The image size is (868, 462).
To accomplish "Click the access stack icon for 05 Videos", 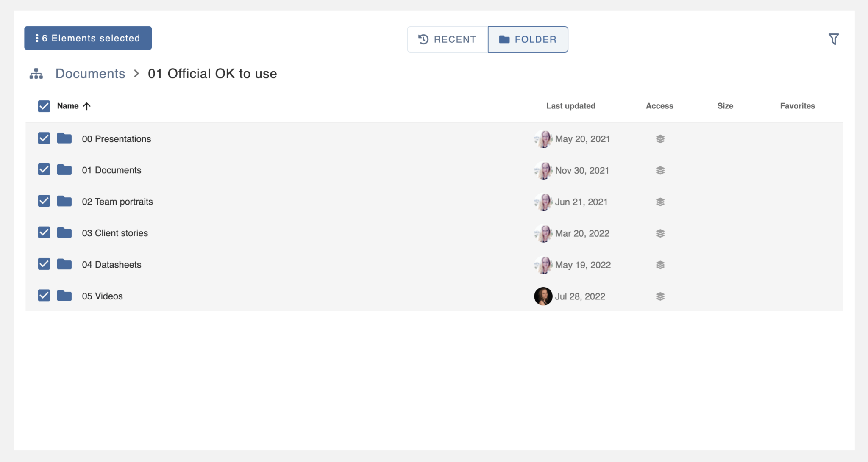I will click(660, 296).
